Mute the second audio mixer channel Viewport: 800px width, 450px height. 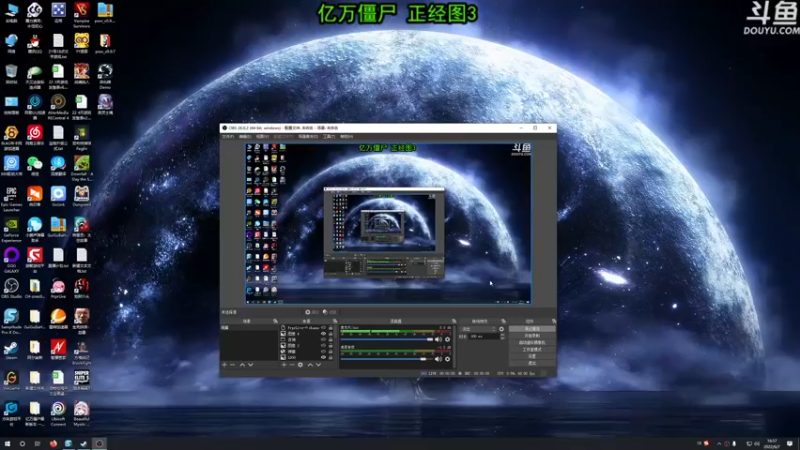[x=438, y=359]
